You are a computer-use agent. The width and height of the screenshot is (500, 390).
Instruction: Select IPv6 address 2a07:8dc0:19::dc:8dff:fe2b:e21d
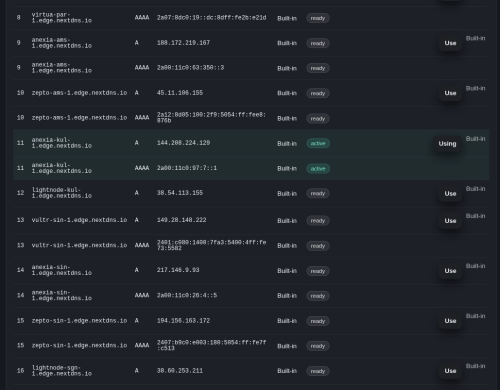(x=211, y=18)
